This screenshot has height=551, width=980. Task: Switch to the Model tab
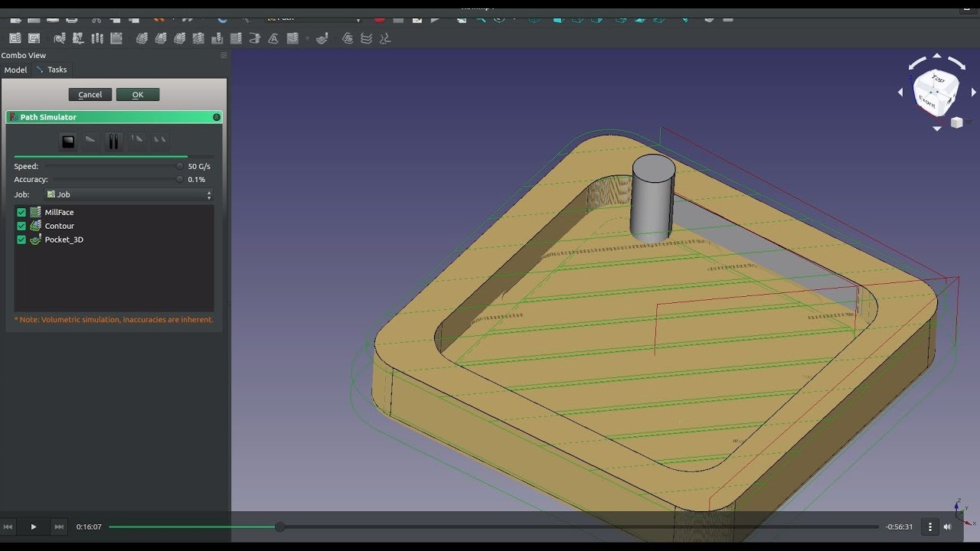[15, 70]
